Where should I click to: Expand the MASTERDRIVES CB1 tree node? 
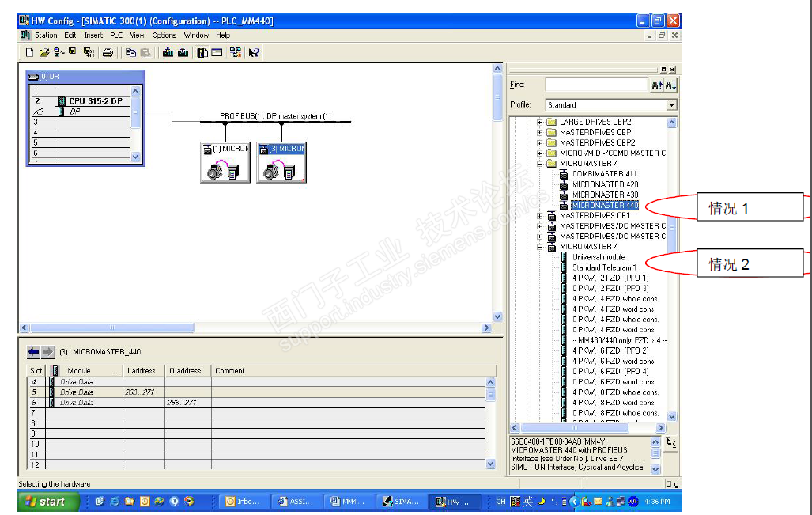[x=541, y=216]
